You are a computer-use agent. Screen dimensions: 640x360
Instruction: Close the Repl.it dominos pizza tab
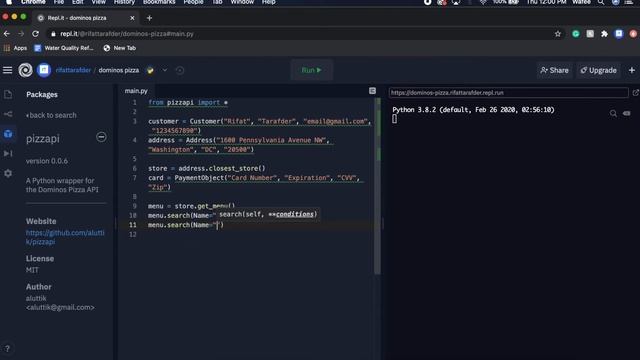click(x=132, y=18)
